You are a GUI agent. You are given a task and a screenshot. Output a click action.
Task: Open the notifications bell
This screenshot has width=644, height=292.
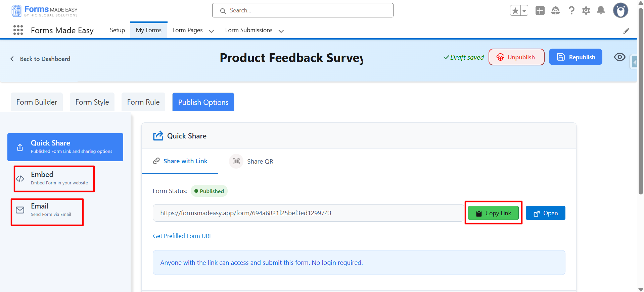coord(601,11)
